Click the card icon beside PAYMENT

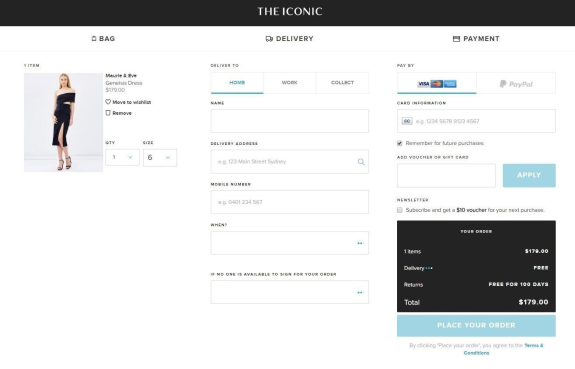(456, 39)
